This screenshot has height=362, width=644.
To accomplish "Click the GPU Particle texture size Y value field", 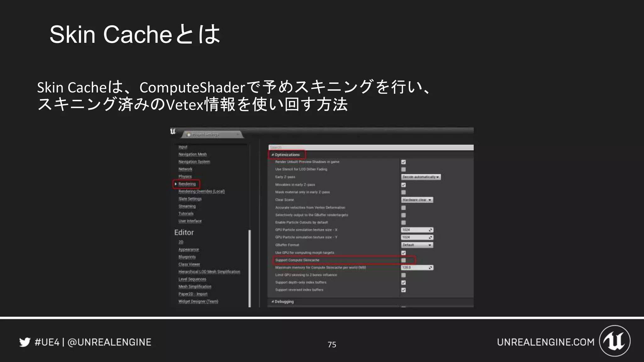I will coord(417,238).
